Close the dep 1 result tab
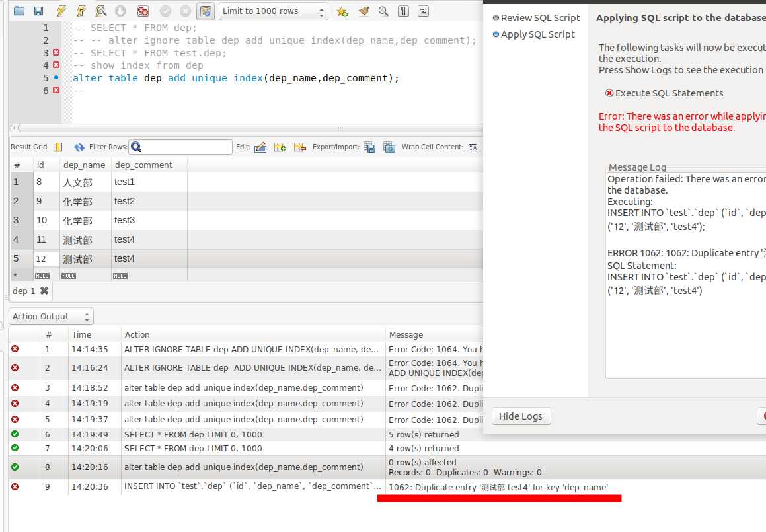Image resolution: width=766 pixels, height=532 pixels. (x=44, y=291)
